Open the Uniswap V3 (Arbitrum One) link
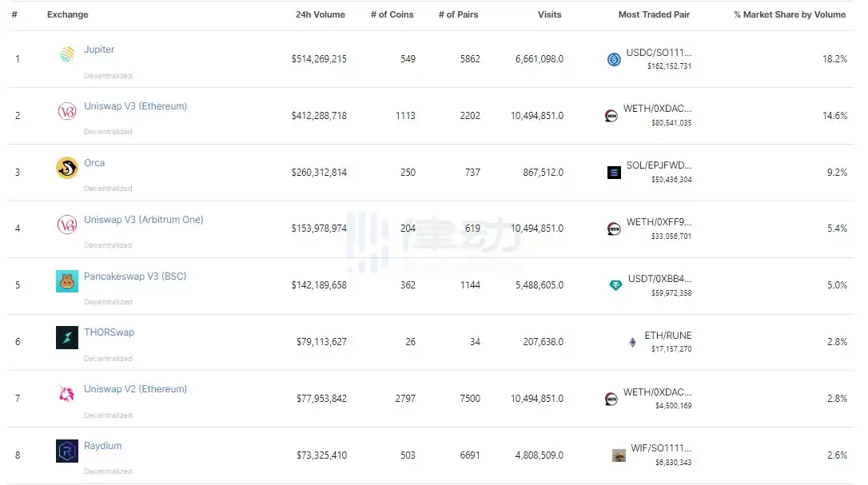 click(x=144, y=220)
